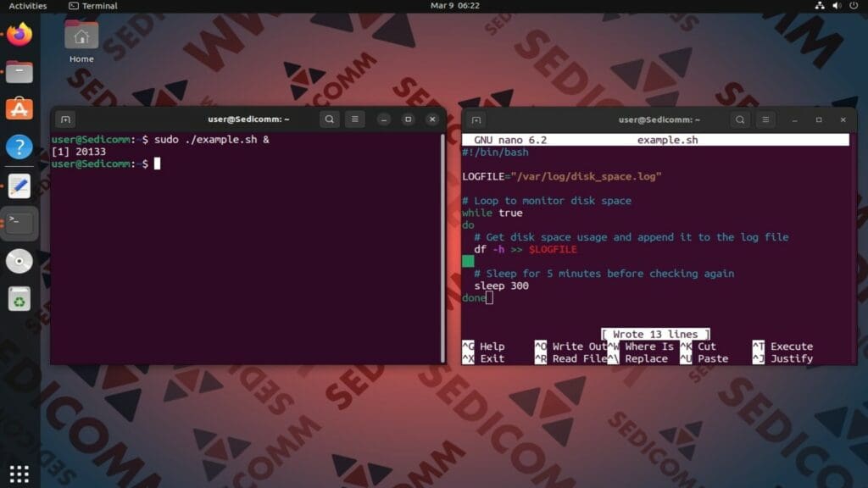Close the nano terminal window
The height and width of the screenshot is (488, 868).
(x=843, y=120)
